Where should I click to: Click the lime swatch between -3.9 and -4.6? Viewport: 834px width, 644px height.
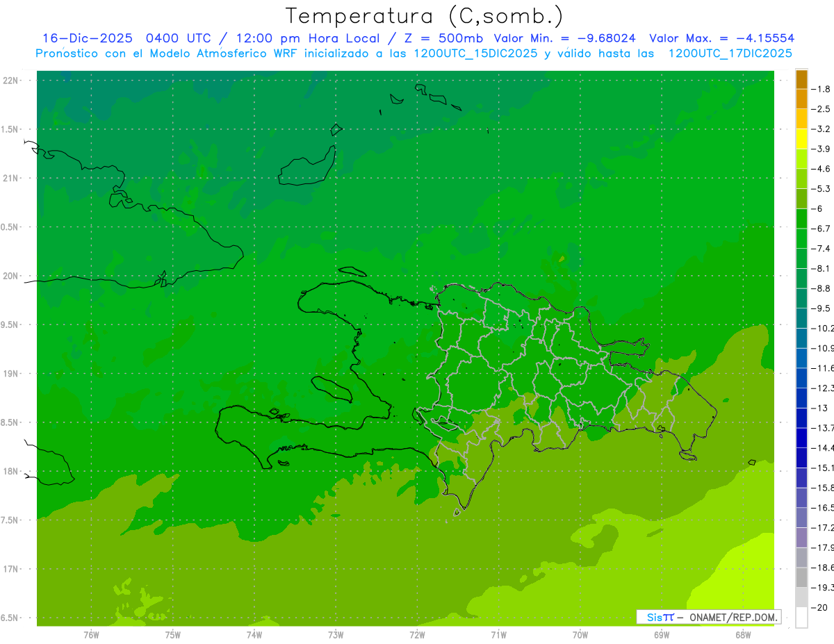click(801, 159)
